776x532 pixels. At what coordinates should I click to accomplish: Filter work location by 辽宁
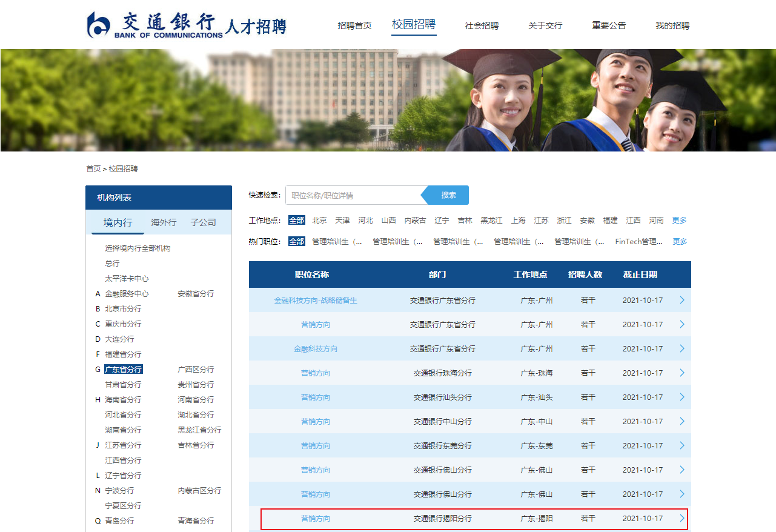point(442,221)
